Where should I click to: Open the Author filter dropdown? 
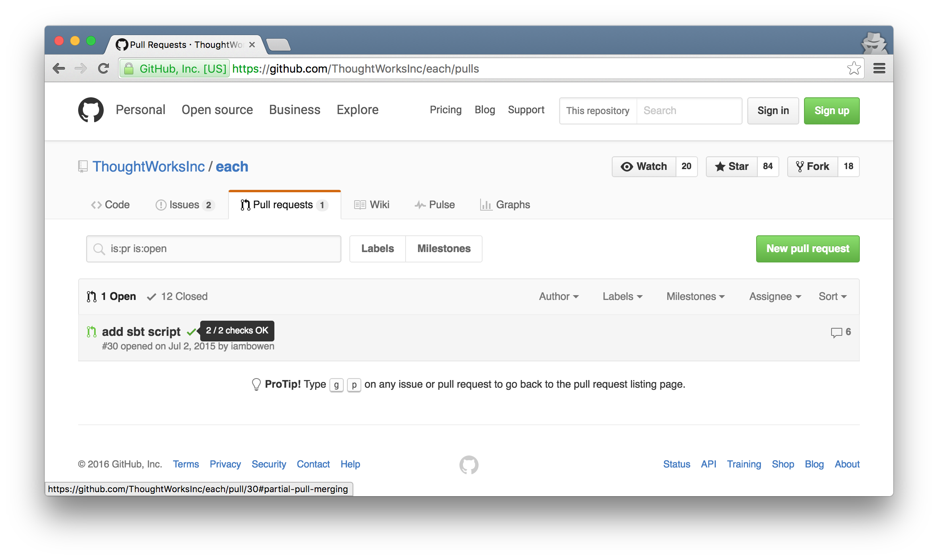(x=559, y=296)
